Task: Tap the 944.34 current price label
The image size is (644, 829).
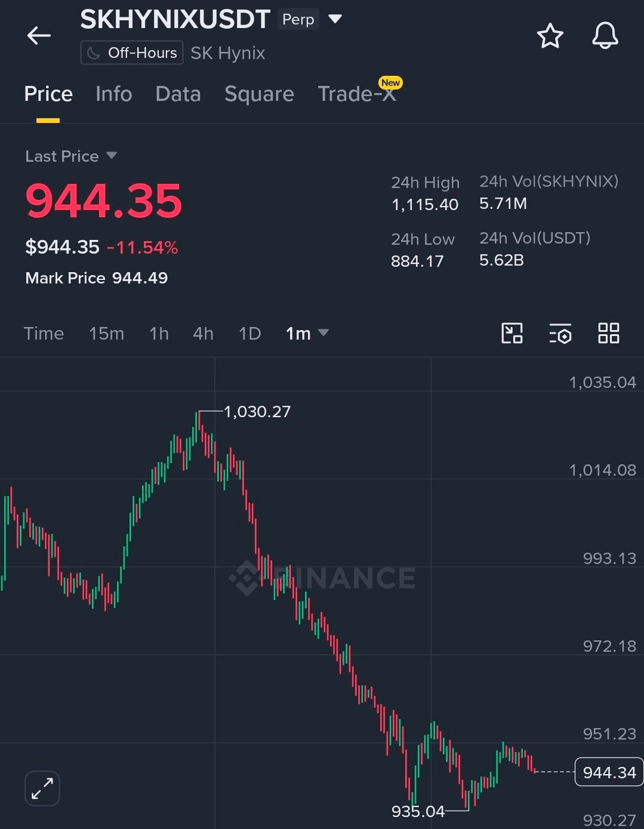Action: click(x=609, y=772)
